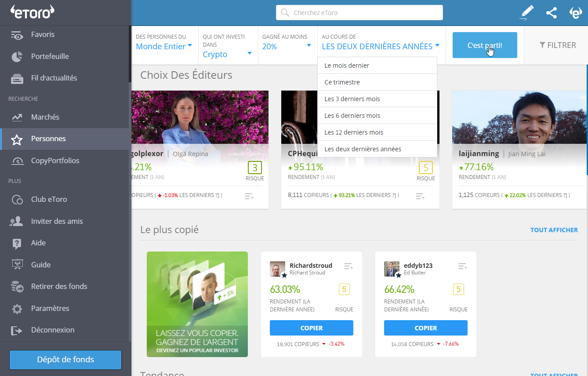Screen dimensions: 588x376
Task: Open the Monde Entier region dropdown
Action: point(164,47)
